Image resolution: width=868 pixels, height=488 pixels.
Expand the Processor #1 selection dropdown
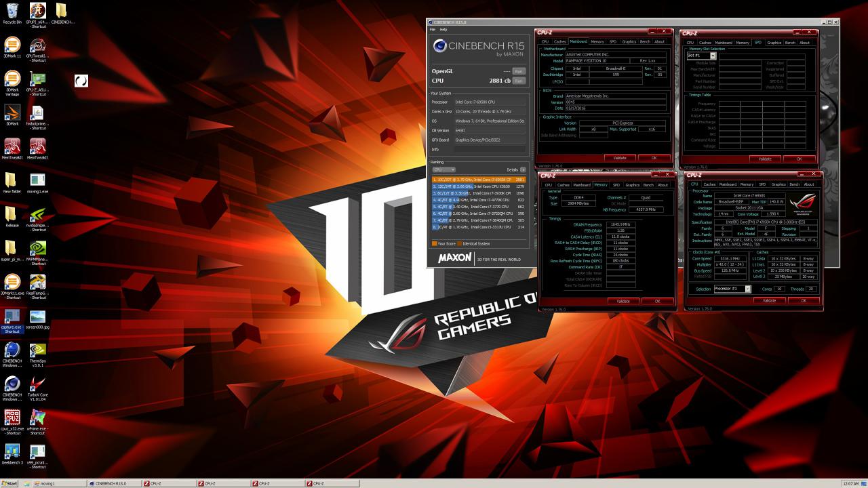[x=748, y=289]
